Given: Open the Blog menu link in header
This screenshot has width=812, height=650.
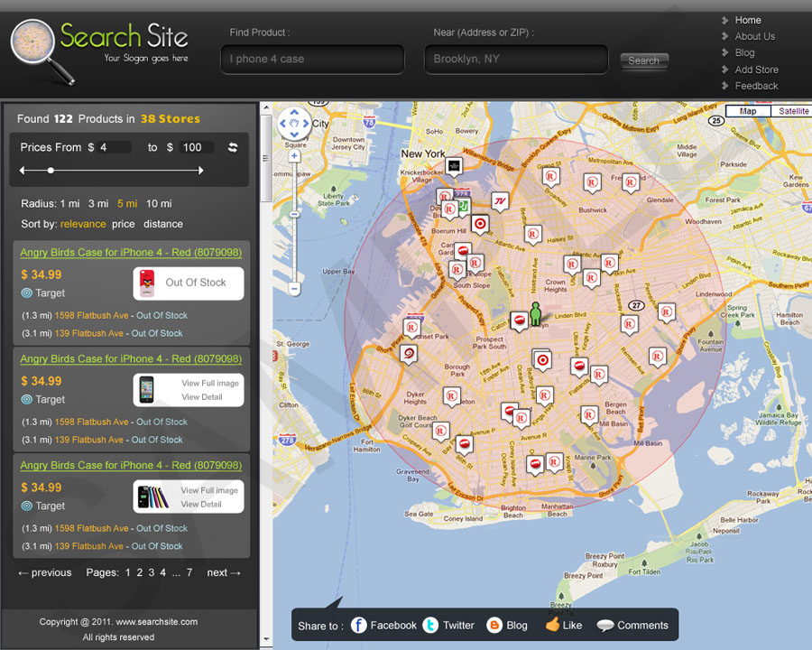Looking at the screenshot, I should click(744, 53).
